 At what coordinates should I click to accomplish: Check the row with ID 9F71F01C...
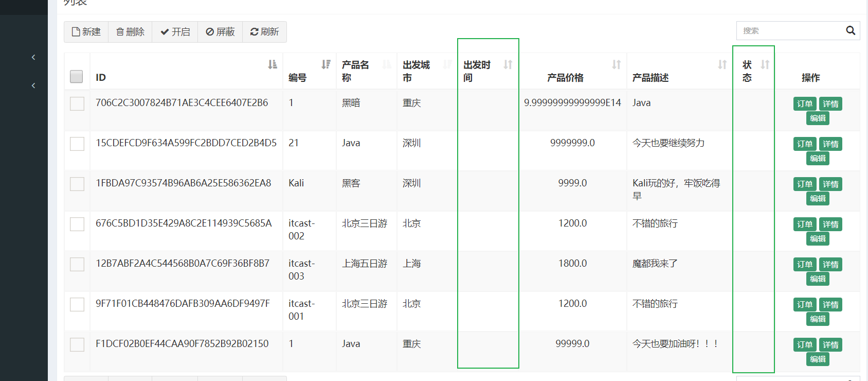77,304
